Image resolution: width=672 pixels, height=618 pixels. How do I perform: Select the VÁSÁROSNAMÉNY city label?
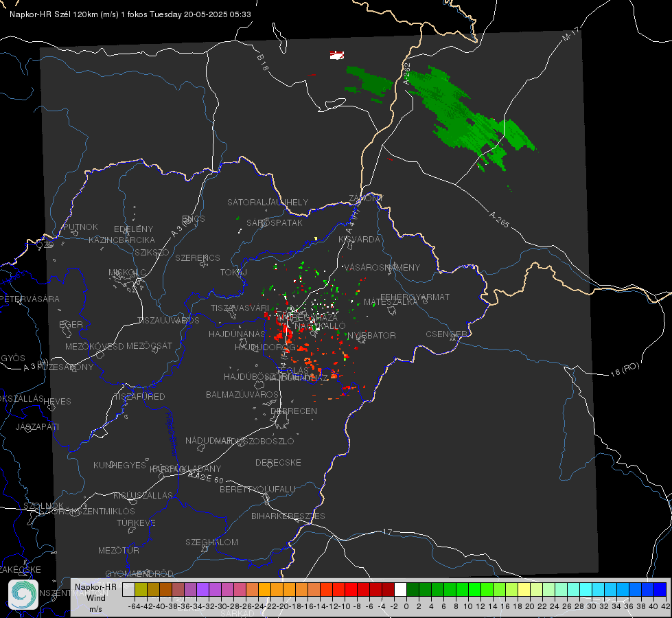382,267
